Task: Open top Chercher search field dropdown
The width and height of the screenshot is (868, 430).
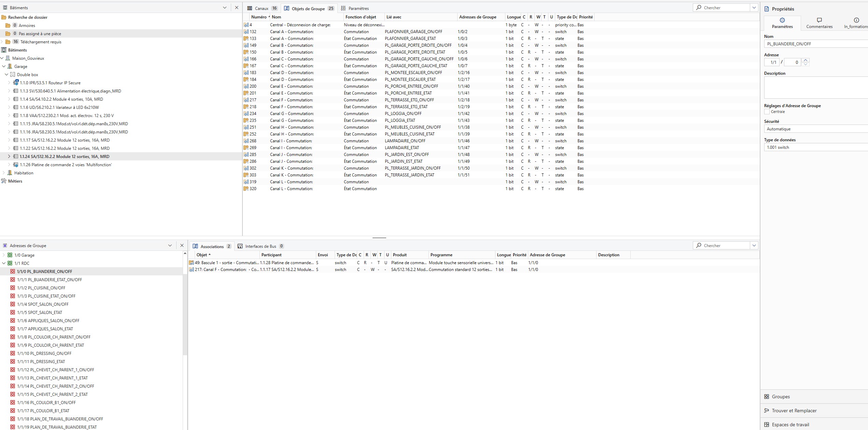Action: pyautogui.click(x=754, y=8)
